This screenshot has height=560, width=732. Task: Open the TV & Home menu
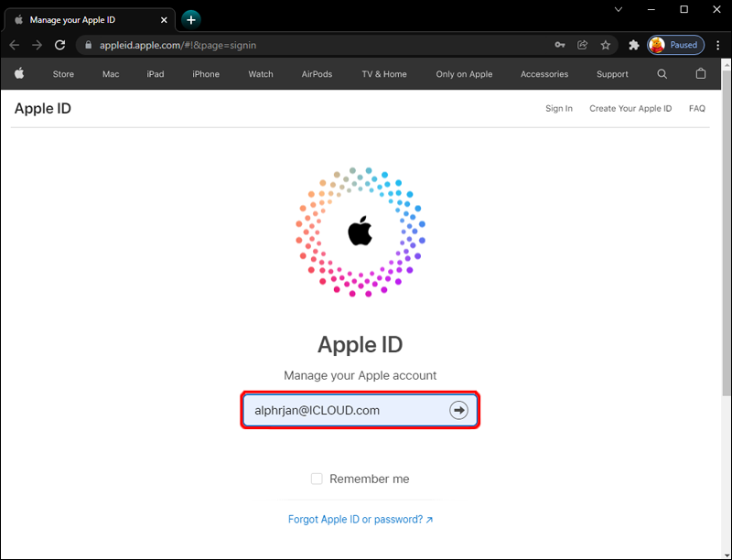click(384, 74)
